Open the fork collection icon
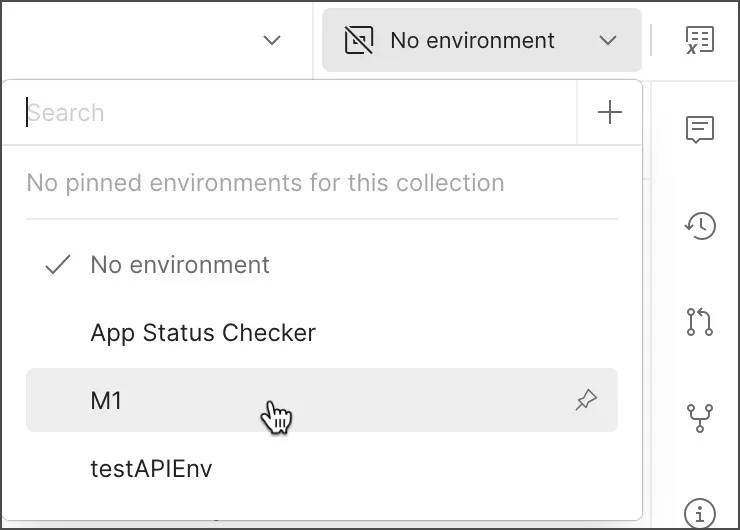 [700, 418]
